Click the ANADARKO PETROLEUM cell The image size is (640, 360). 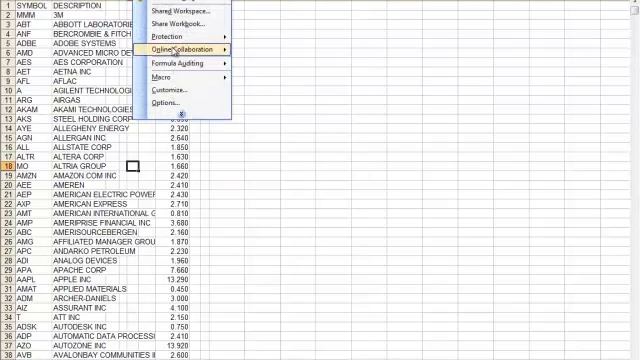tap(94, 251)
